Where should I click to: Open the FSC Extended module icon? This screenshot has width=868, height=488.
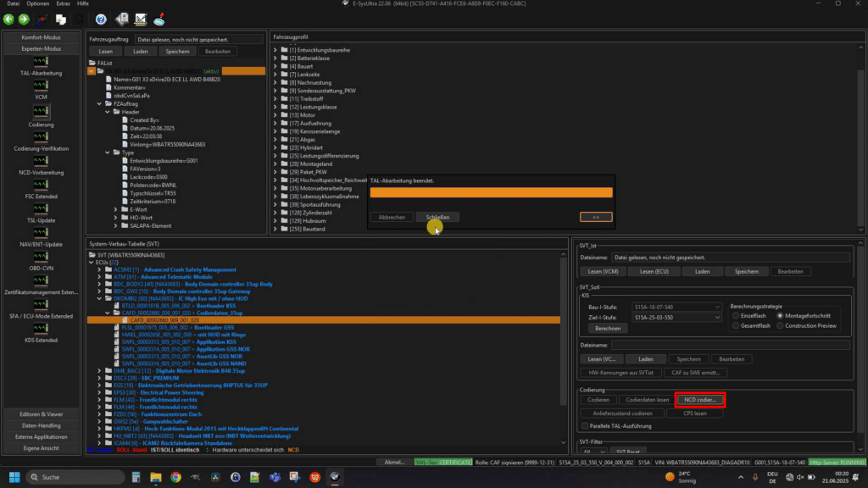tap(41, 185)
